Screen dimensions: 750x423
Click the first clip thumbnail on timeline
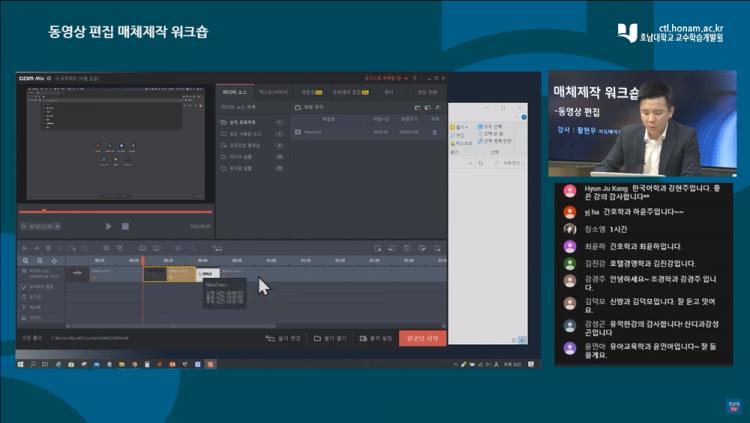pyautogui.click(x=78, y=273)
